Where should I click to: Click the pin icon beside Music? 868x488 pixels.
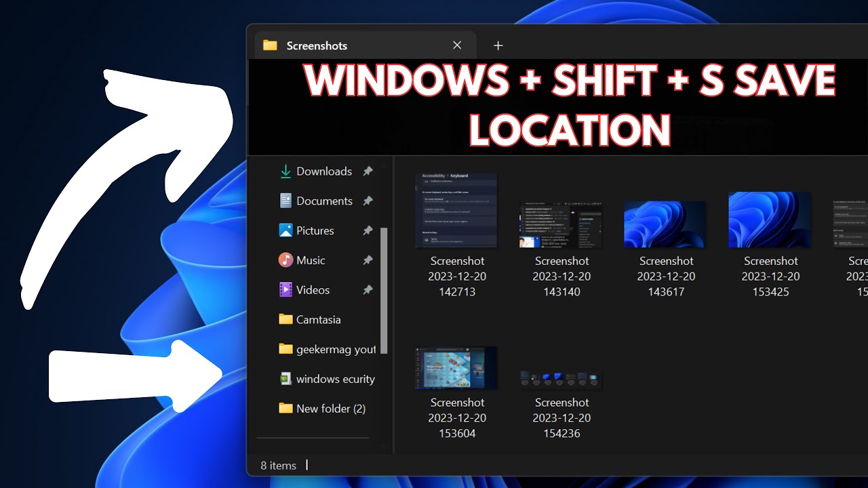click(x=368, y=260)
